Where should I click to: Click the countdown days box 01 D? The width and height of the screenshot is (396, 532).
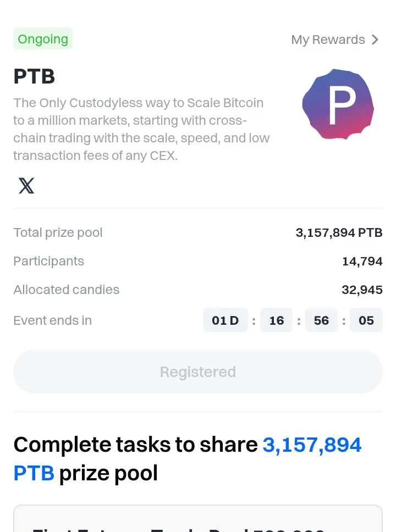click(225, 320)
